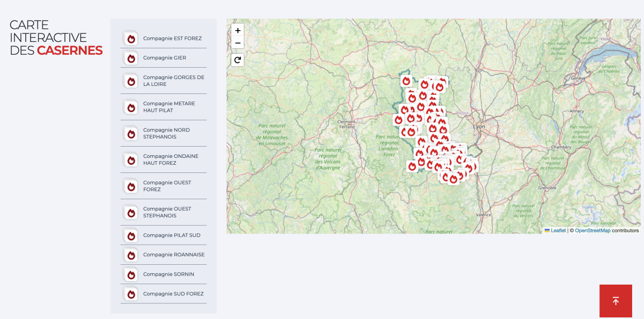Reset the map view with refresh button
The width and height of the screenshot is (644, 319).
(x=238, y=60)
